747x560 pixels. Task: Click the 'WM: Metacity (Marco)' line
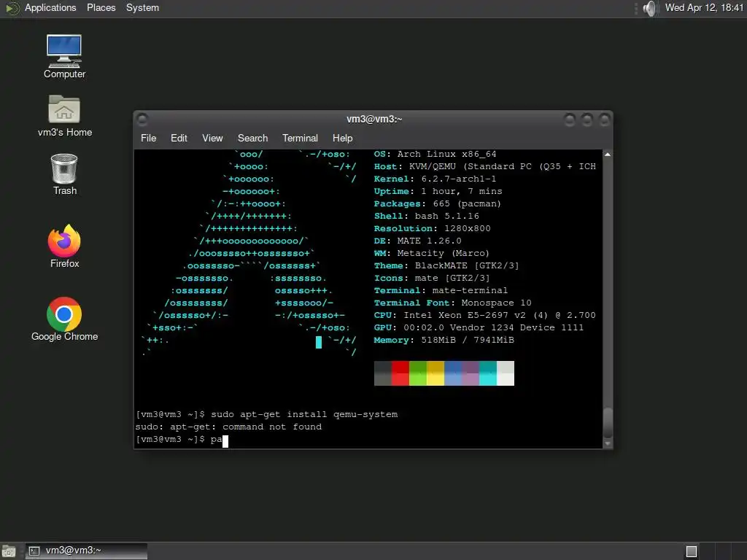click(x=432, y=253)
